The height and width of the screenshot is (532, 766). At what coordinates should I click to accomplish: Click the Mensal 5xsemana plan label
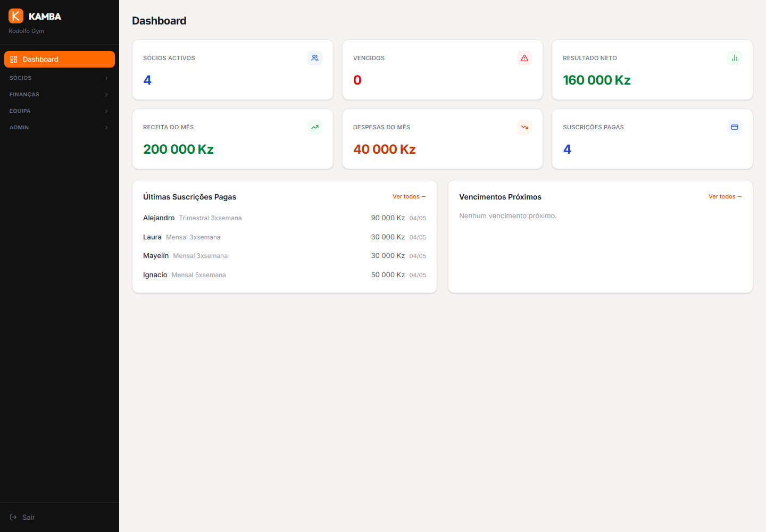pyautogui.click(x=198, y=275)
